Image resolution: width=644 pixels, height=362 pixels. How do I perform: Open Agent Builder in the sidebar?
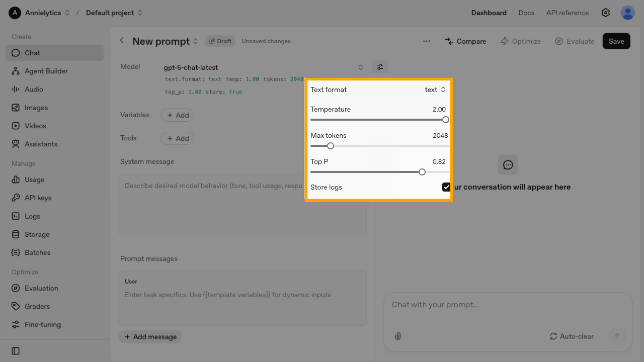(46, 71)
